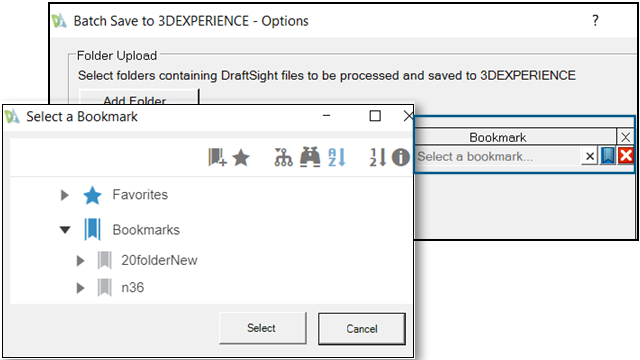
Task: Click the numeric 1-2 sort icon
Action: point(378,157)
